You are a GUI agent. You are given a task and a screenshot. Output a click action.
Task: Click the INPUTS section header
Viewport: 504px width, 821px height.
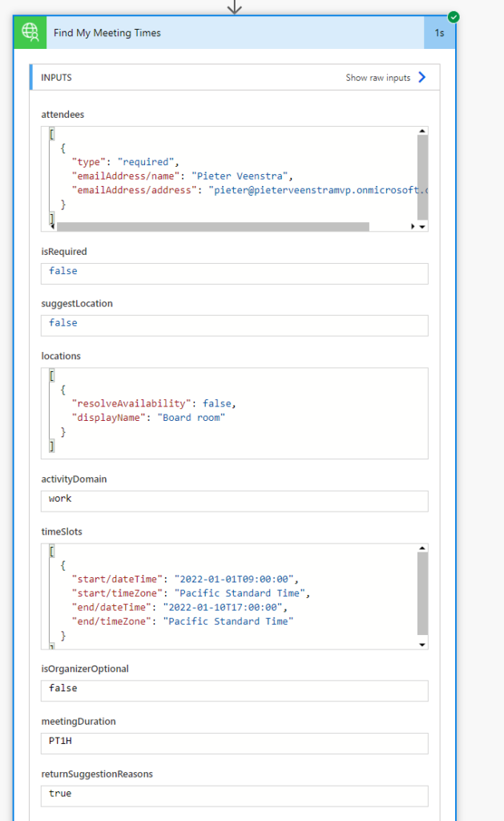[x=57, y=78]
